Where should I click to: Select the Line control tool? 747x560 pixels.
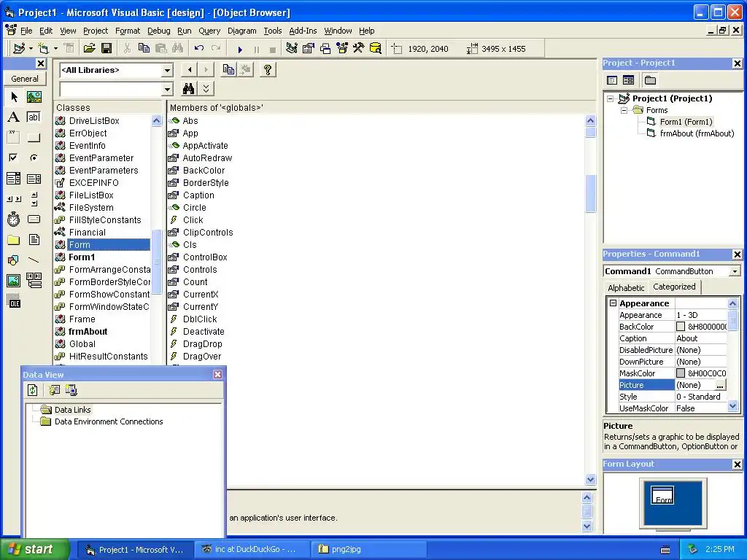coord(34,260)
